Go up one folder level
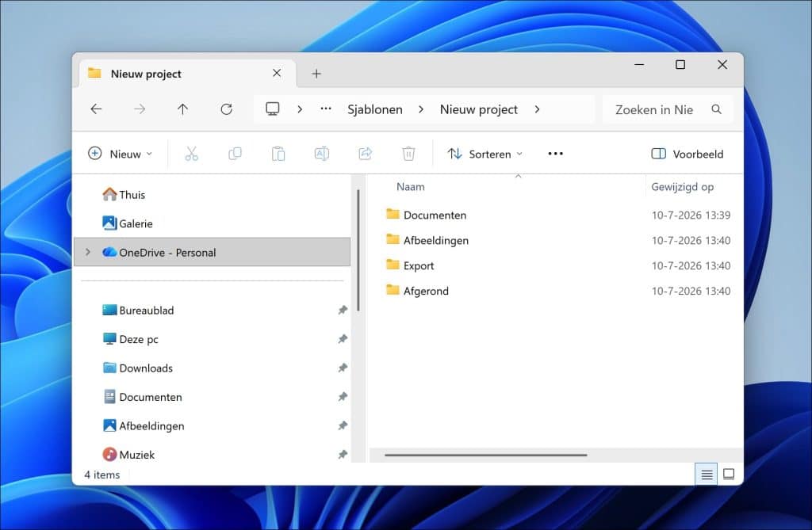This screenshot has width=812, height=530. coord(182,109)
